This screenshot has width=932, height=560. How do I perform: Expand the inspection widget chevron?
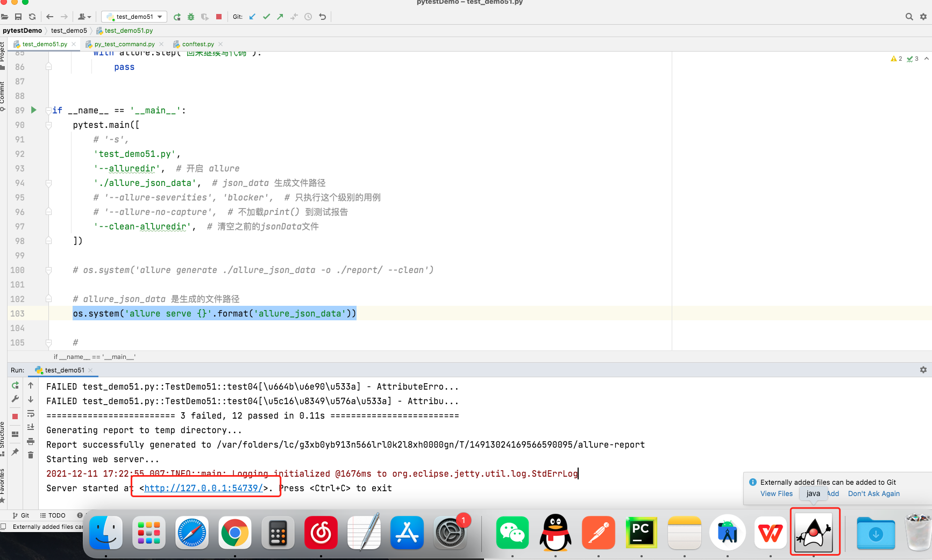pos(926,59)
